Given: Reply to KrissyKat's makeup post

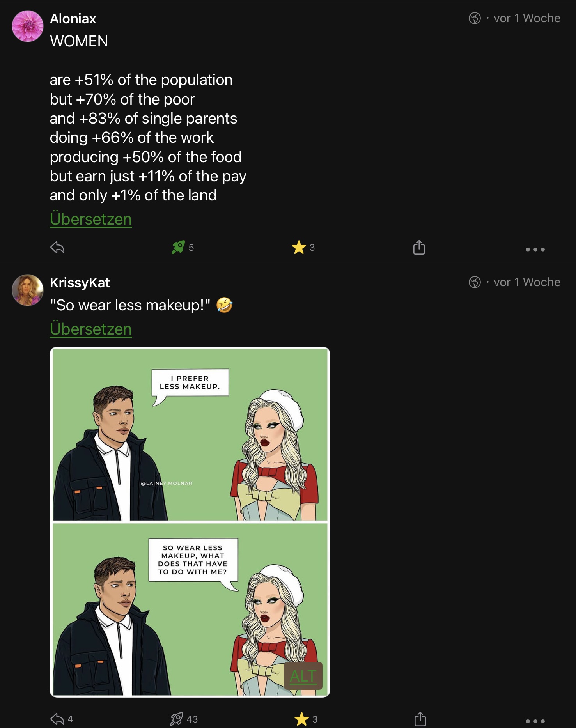Looking at the screenshot, I should (57, 719).
